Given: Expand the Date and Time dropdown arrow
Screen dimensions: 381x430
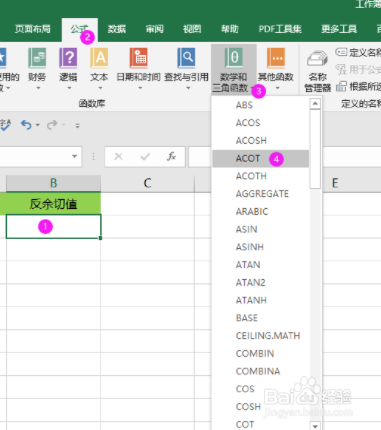Looking at the screenshot, I should click(x=140, y=88).
